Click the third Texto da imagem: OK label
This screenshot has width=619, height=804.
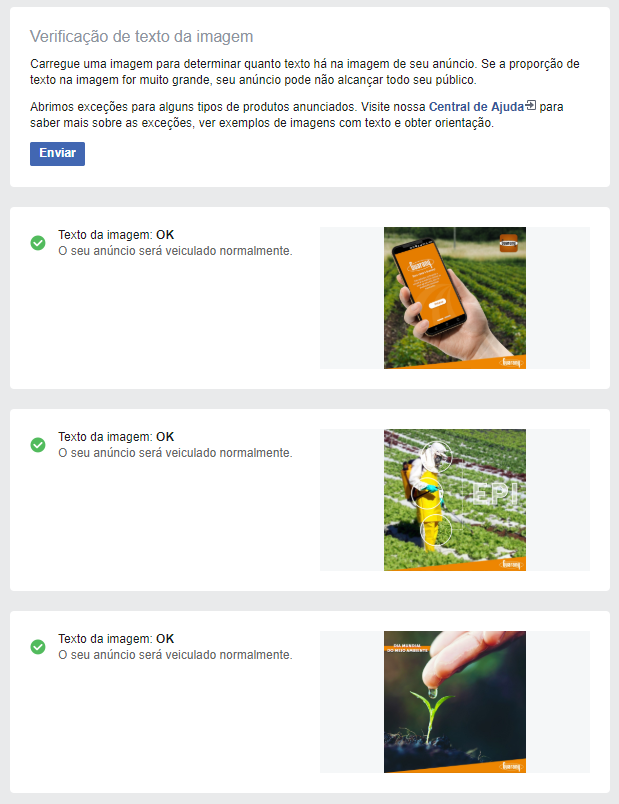(x=116, y=639)
